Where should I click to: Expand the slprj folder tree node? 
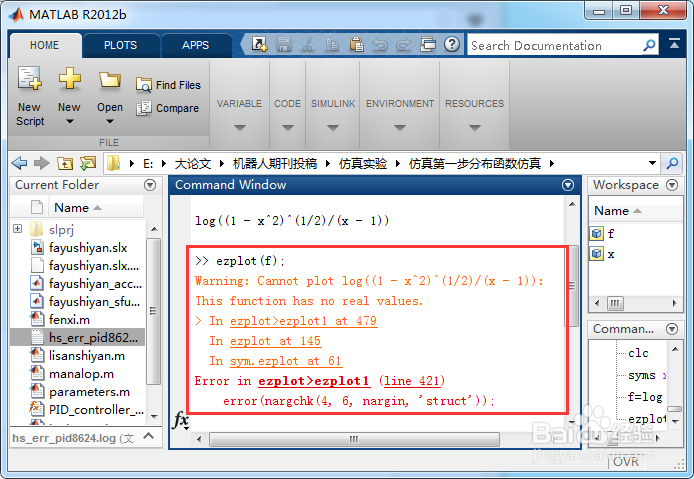[x=18, y=228]
